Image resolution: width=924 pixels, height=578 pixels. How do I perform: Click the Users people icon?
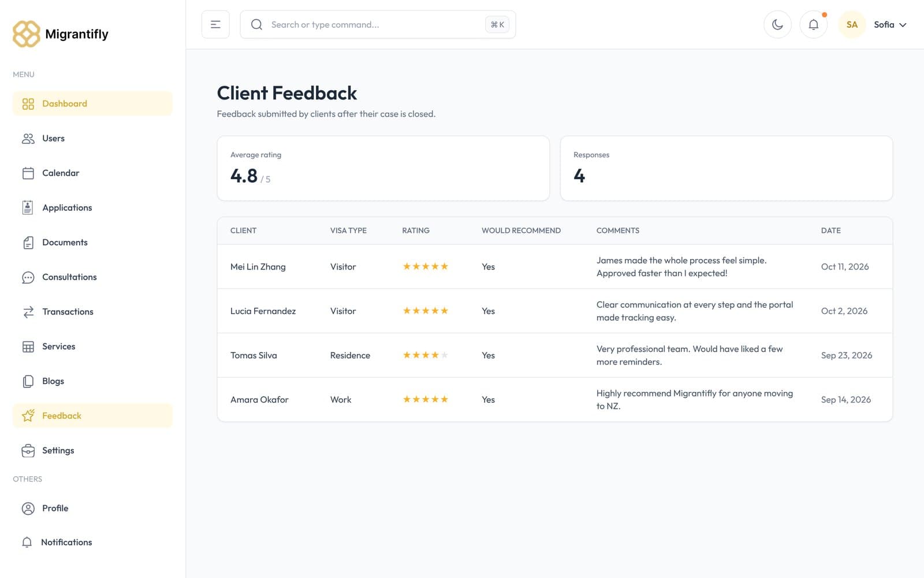28,138
